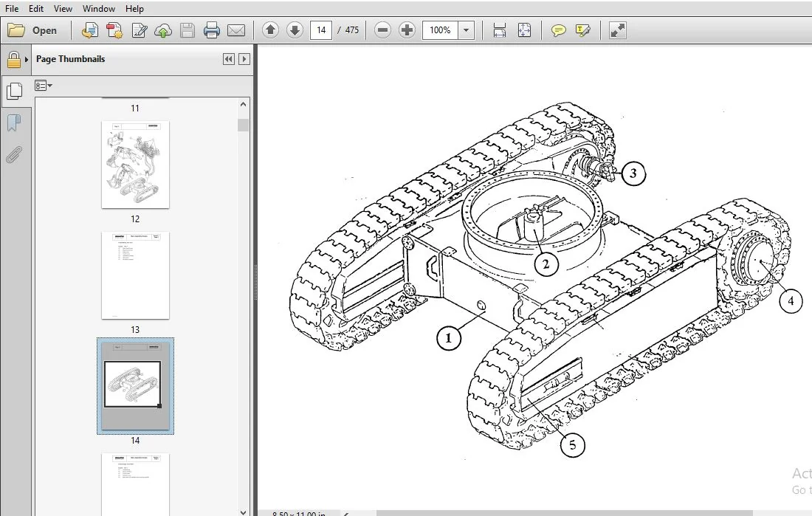Select the page 13 thumbnail

[x=135, y=275]
